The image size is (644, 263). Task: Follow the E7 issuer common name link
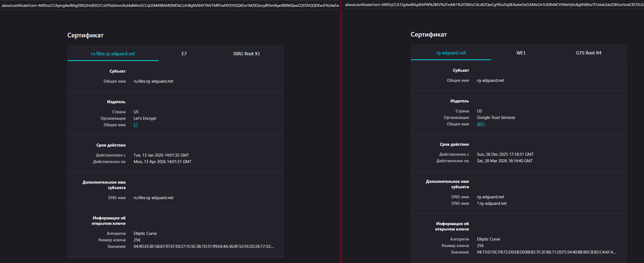tap(136, 125)
